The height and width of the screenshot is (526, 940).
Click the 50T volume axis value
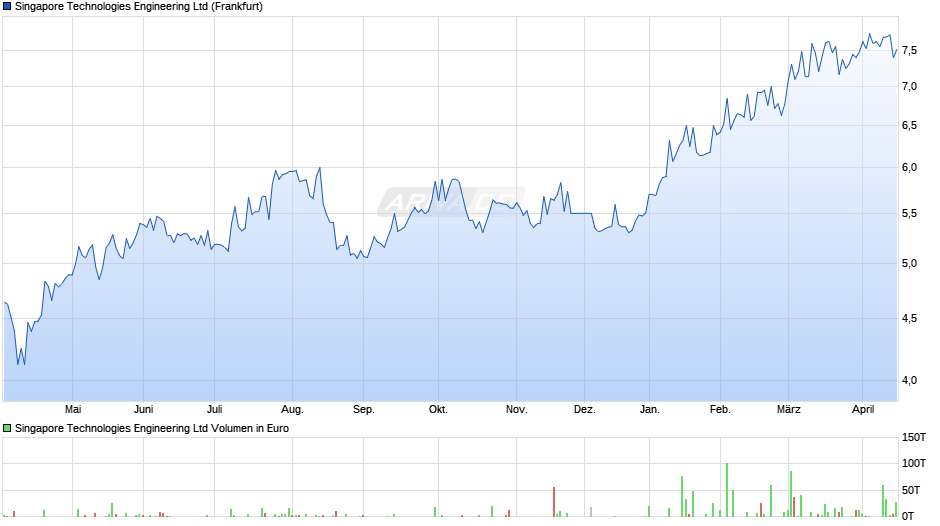(x=911, y=490)
